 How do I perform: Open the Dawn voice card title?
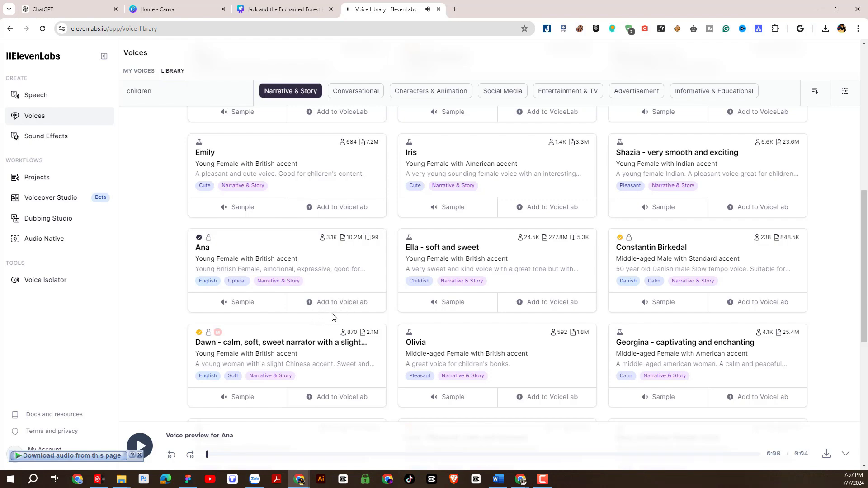(281, 342)
